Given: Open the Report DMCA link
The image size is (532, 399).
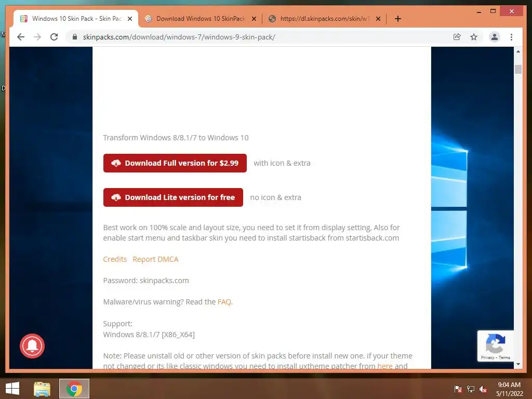Looking at the screenshot, I should 155,259.
